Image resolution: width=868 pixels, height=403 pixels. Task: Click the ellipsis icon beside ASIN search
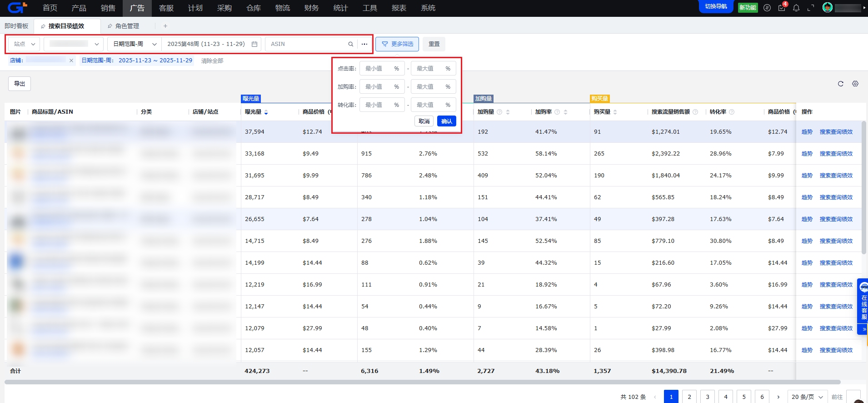[364, 44]
